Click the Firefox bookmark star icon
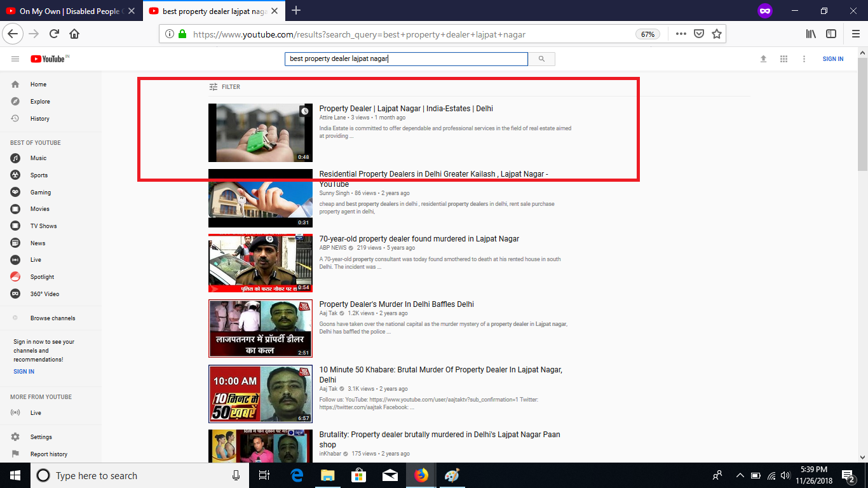Image resolution: width=868 pixels, height=488 pixels. coord(717,34)
